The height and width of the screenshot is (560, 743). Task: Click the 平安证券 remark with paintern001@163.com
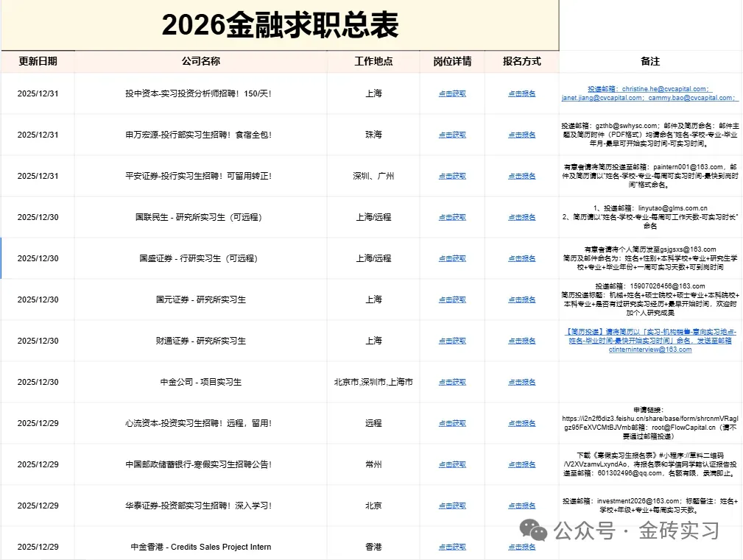650,176
